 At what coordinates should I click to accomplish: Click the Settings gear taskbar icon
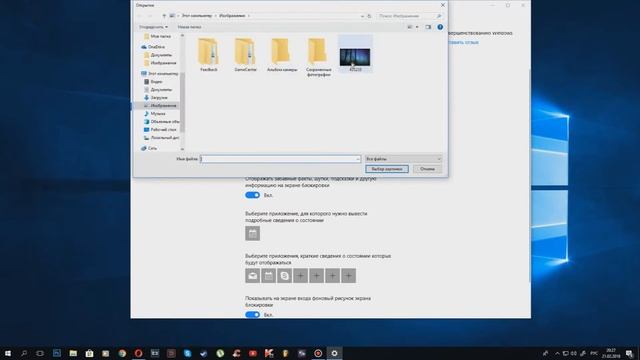(x=334, y=353)
